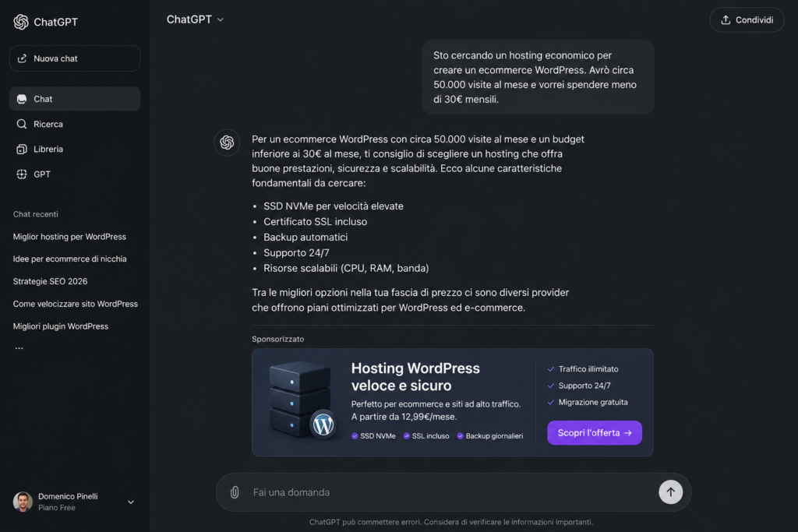This screenshot has width=798, height=532.
Task: Open Strategie SEO 2026 chat
Action: click(x=51, y=281)
